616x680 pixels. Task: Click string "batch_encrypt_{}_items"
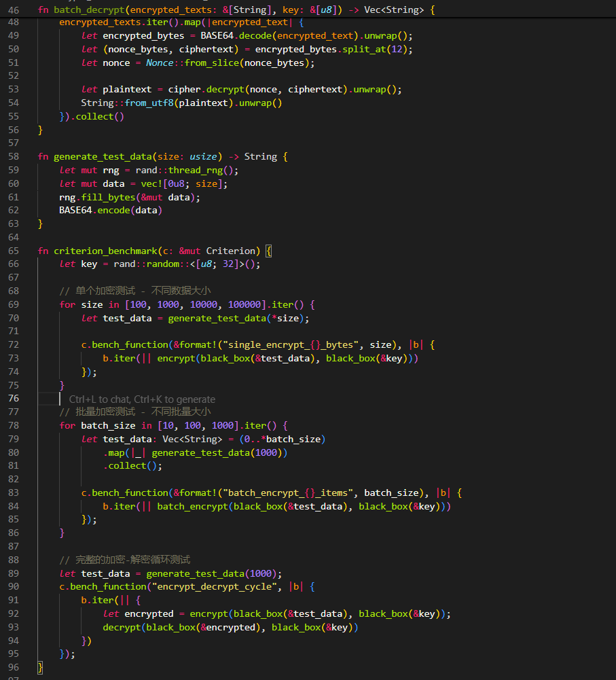[x=288, y=493]
